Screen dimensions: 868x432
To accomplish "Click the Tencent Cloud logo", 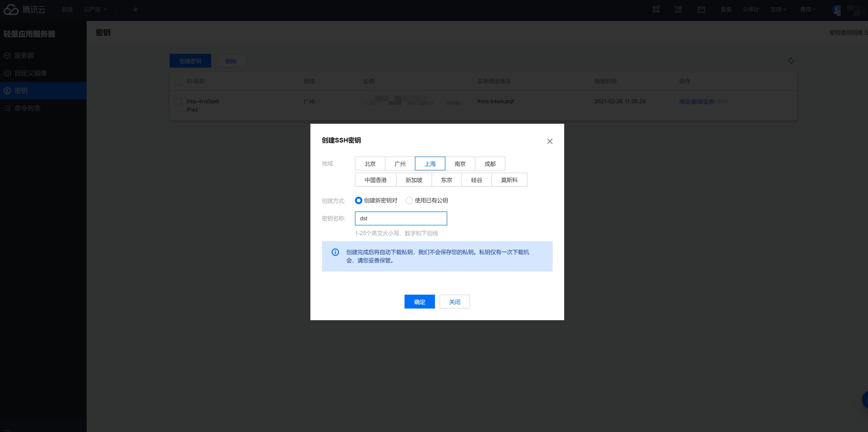I will coord(24,9).
